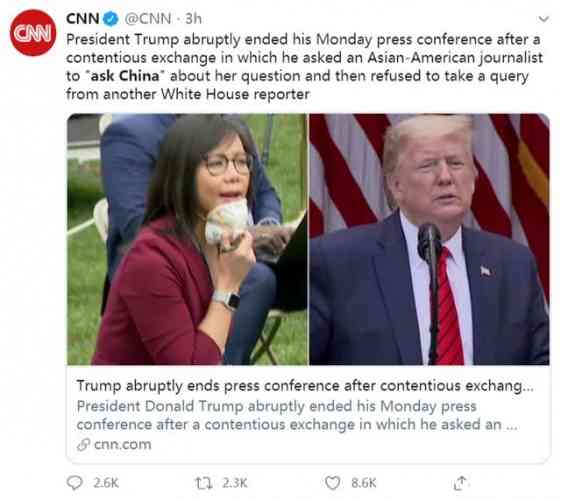Click the left photo of the journalist
The image size is (561, 500).
187,239
